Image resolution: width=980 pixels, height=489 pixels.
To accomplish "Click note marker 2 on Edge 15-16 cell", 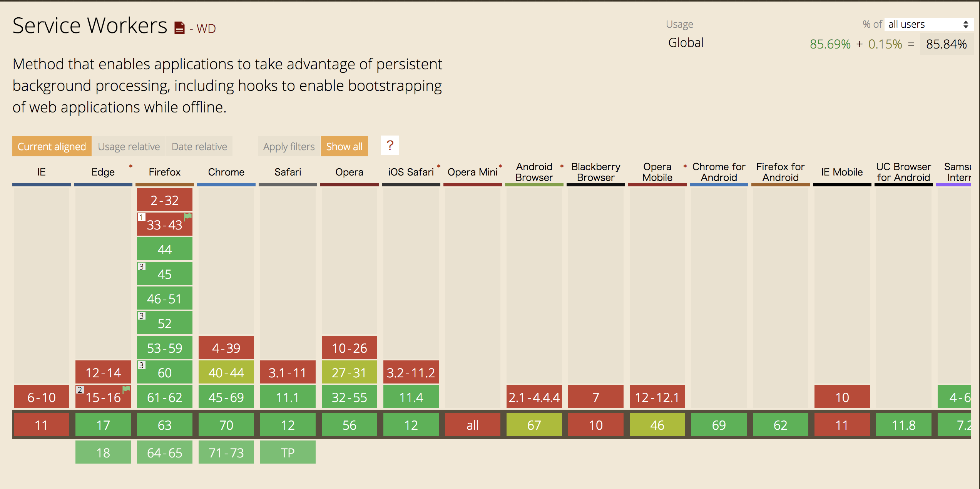I will click(x=80, y=390).
